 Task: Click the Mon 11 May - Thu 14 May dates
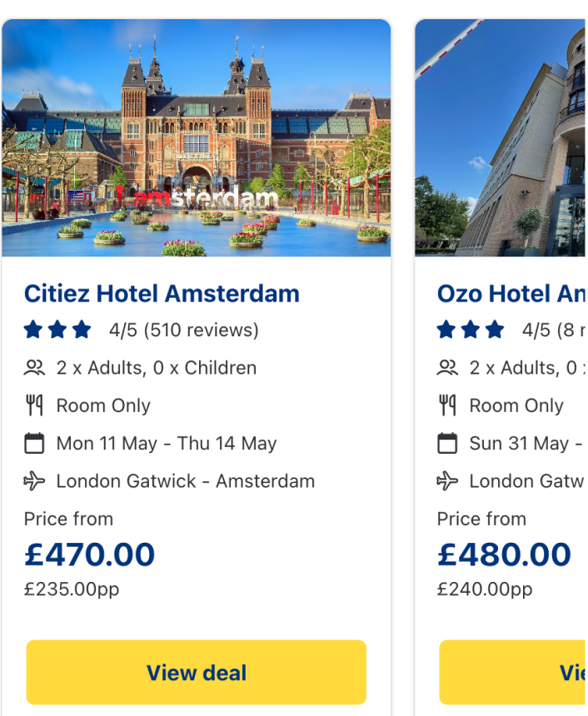pyautogui.click(x=167, y=443)
